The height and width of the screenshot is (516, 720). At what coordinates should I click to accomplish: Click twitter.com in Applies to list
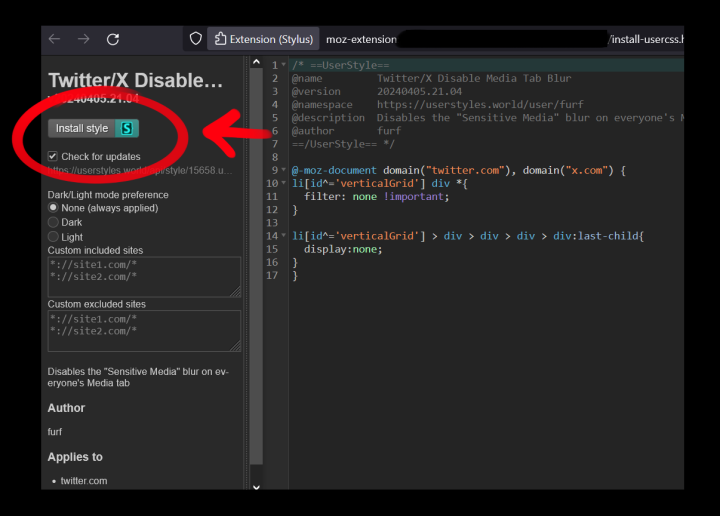pos(84,481)
